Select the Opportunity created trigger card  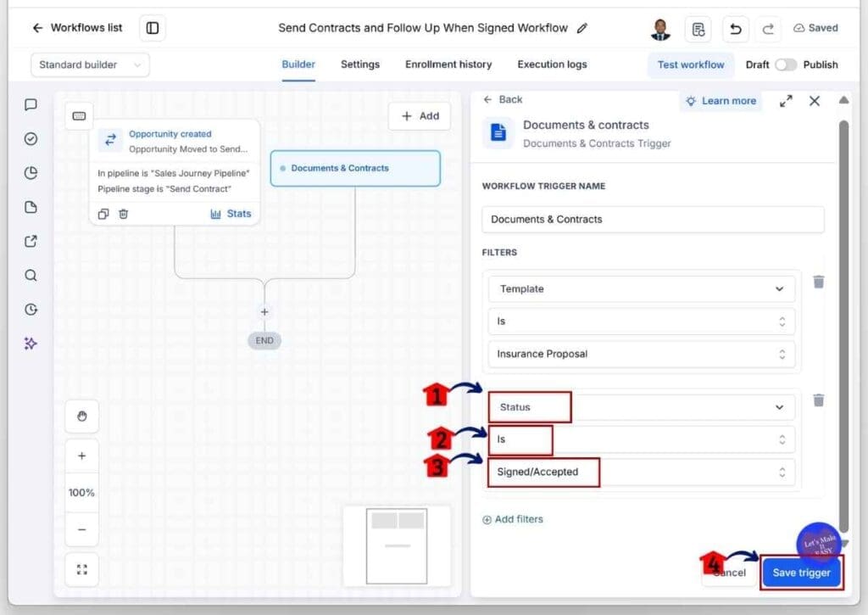tap(175, 172)
